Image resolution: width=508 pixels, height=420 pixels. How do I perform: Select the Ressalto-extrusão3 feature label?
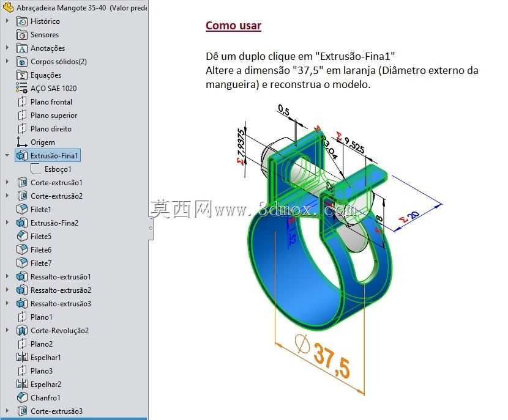point(61,304)
